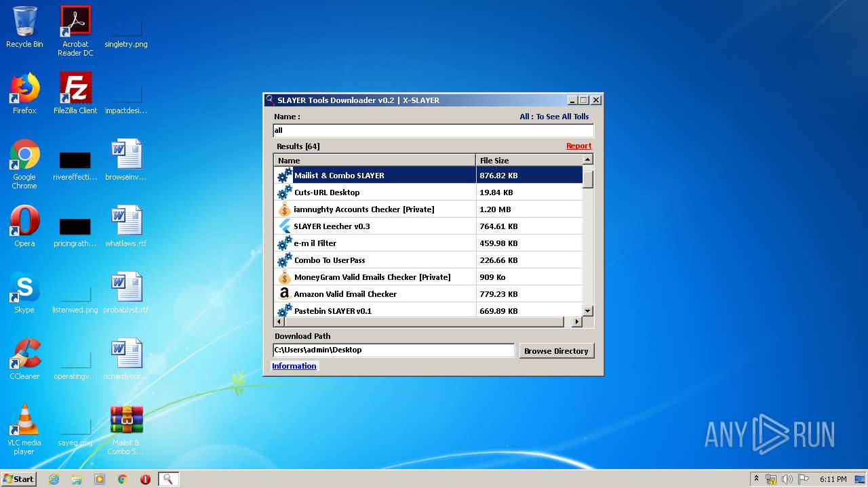This screenshot has width=868, height=488.
Task: Click the list scroll up arrow
Action: [x=588, y=159]
